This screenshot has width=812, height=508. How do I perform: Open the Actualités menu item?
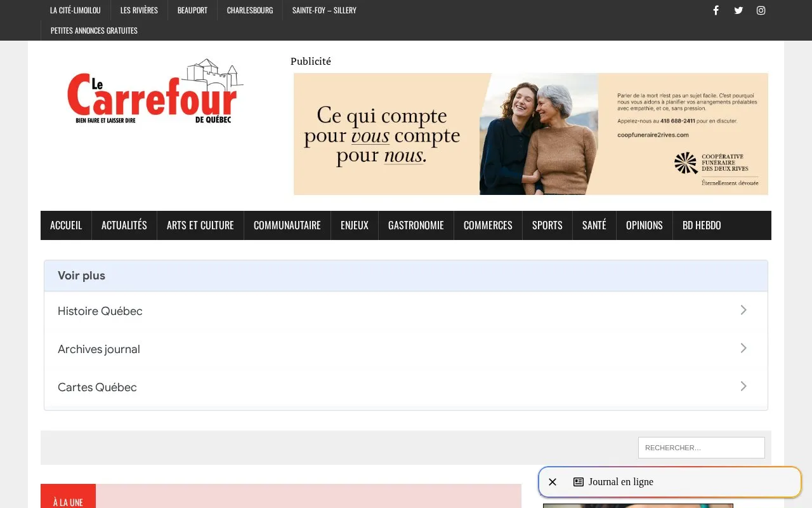[x=124, y=225]
